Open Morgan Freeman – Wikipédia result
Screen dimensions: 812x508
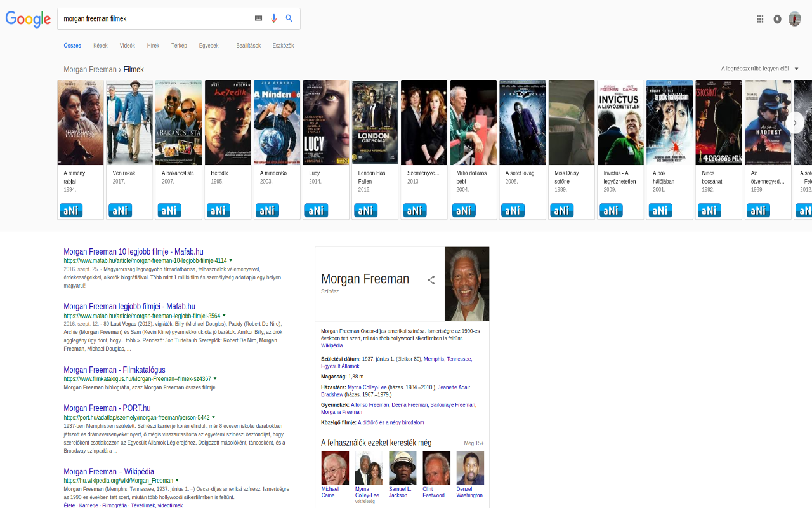(x=108, y=471)
